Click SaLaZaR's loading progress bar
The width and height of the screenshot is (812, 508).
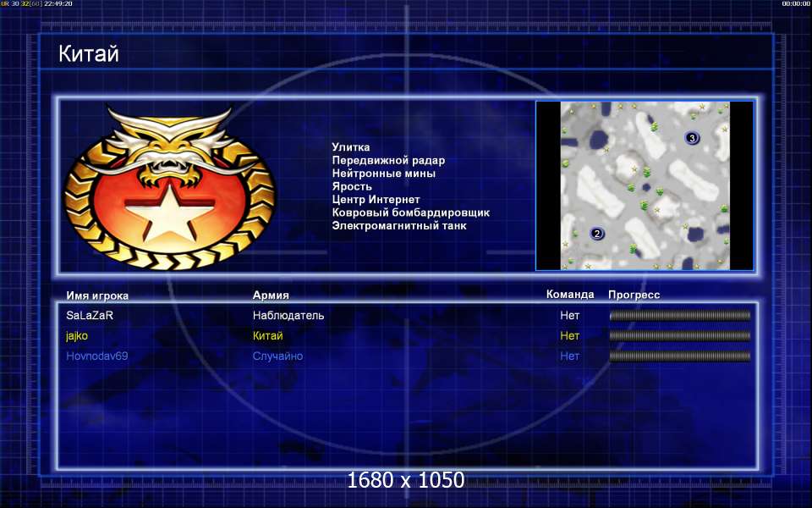tap(680, 315)
